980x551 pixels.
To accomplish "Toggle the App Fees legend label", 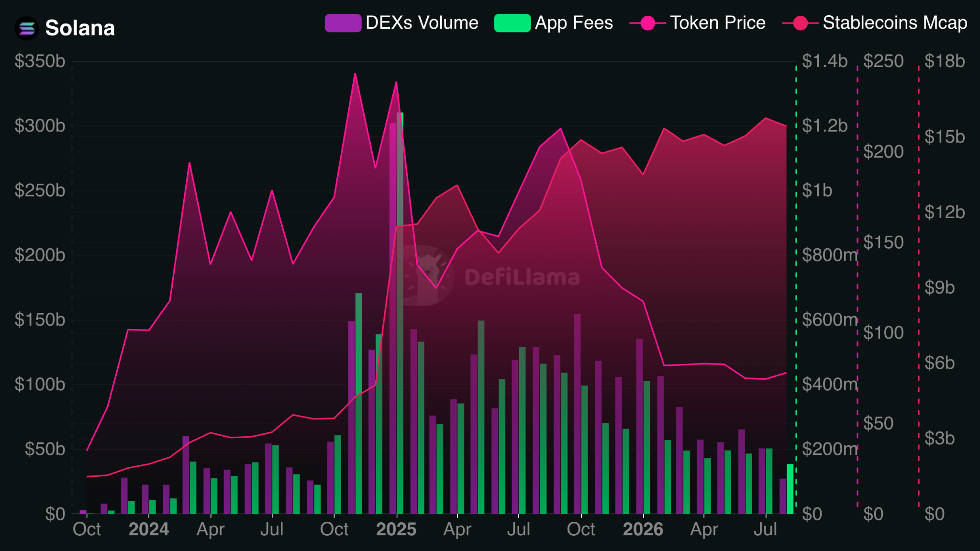I will click(574, 23).
